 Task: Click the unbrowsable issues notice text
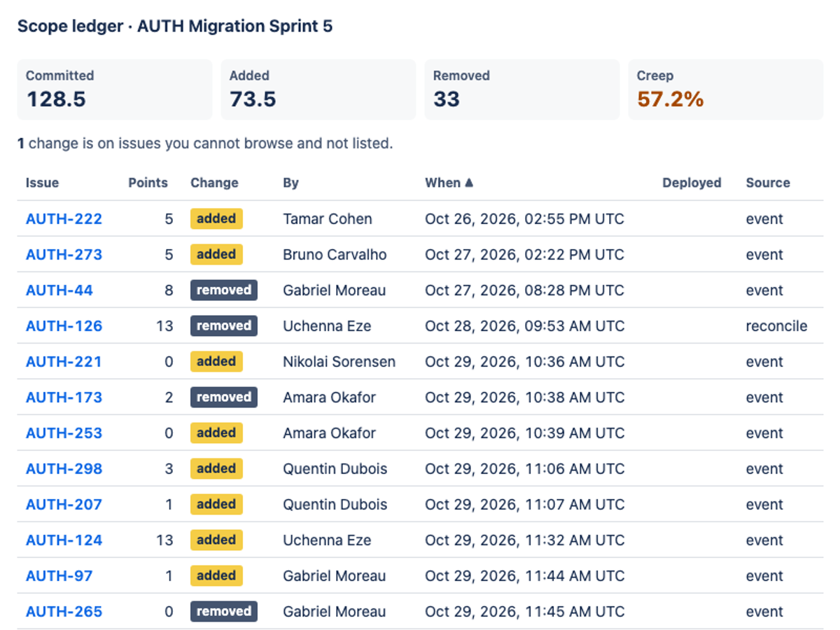click(x=205, y=143)
